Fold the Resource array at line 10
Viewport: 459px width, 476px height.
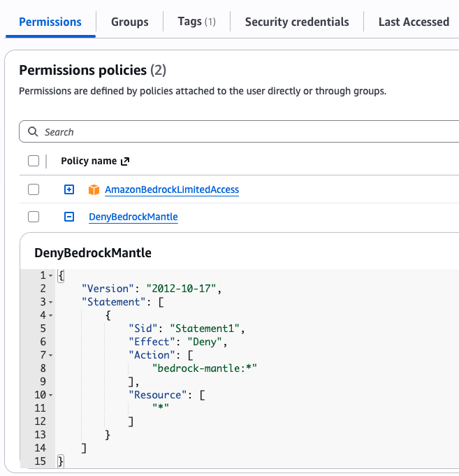click(51, 396)
